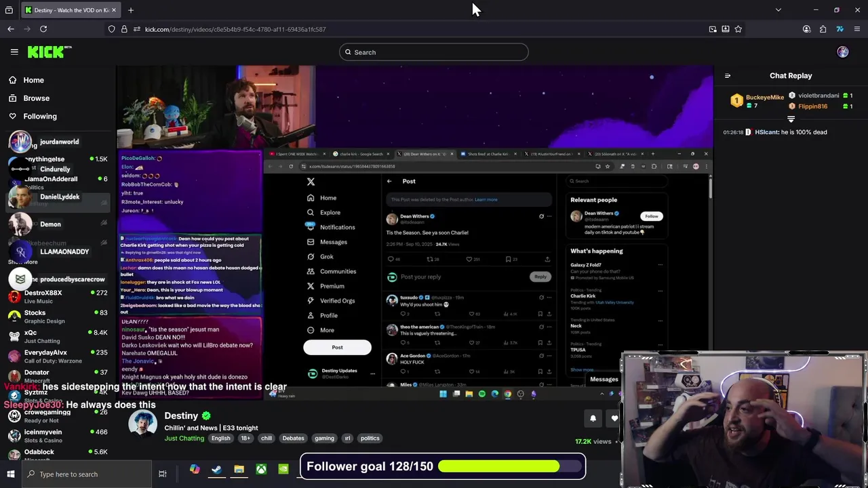This screenshot has height=488, width=868.
Task: Open File Explorer from the taskbar
Action: [x=239, y=470]
